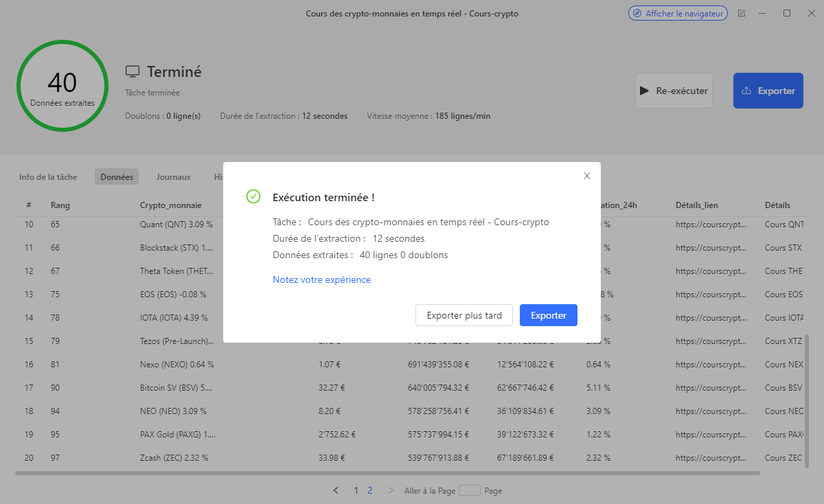Close the Exécution terminée dialog

click(587, 176)
